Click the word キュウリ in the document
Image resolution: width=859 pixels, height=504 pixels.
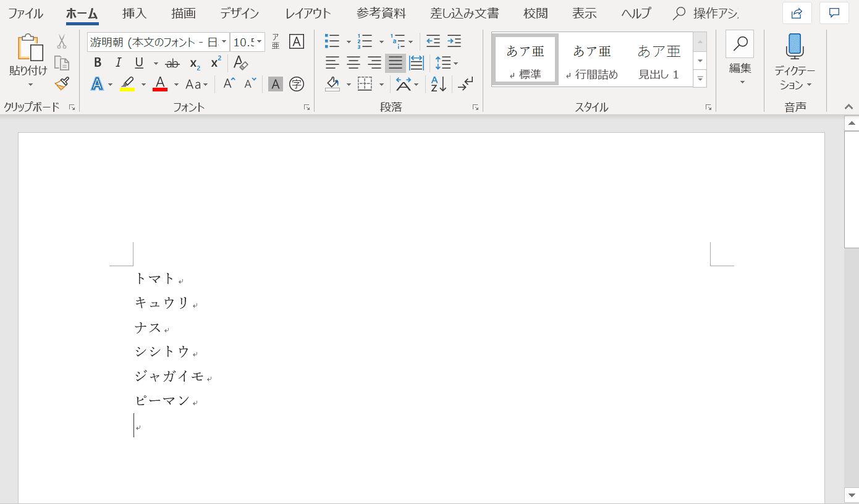tap(162, 303)
